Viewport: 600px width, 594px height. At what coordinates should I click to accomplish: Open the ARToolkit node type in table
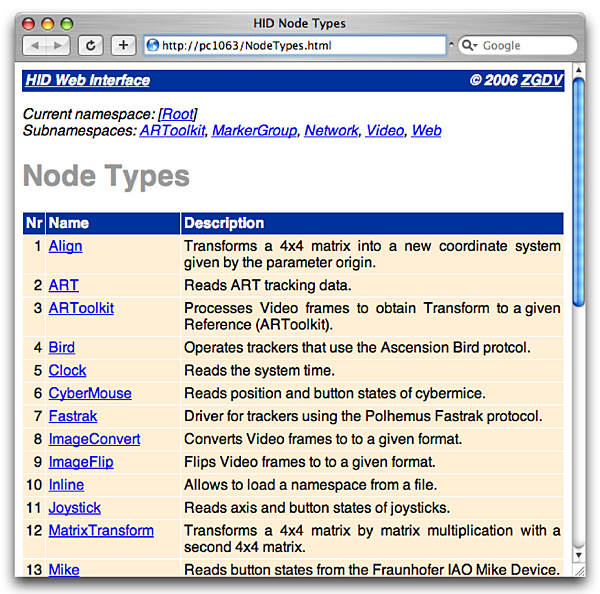coord(81,308)
